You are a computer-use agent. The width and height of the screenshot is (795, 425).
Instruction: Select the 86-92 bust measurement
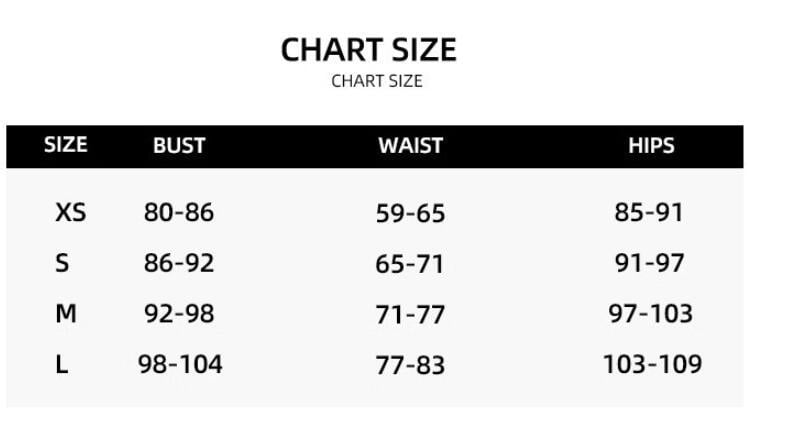(179, 263)
